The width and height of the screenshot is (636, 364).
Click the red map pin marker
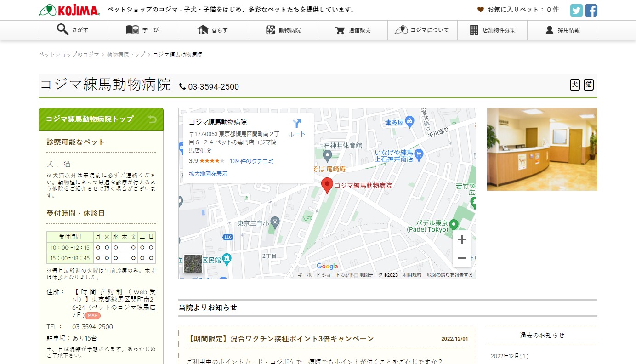[x=327, y=185]
